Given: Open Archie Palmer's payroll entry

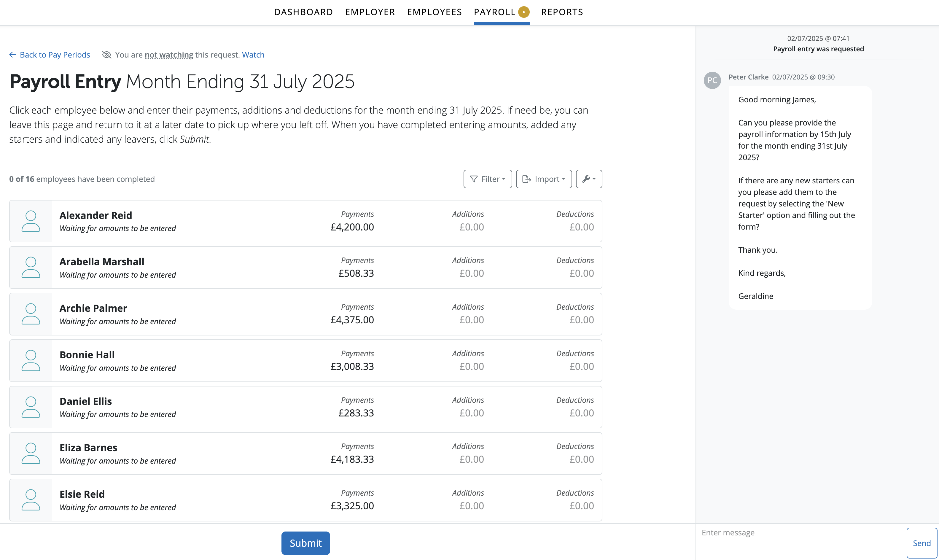Looking at the screenshot, I should tap(305, 314).
